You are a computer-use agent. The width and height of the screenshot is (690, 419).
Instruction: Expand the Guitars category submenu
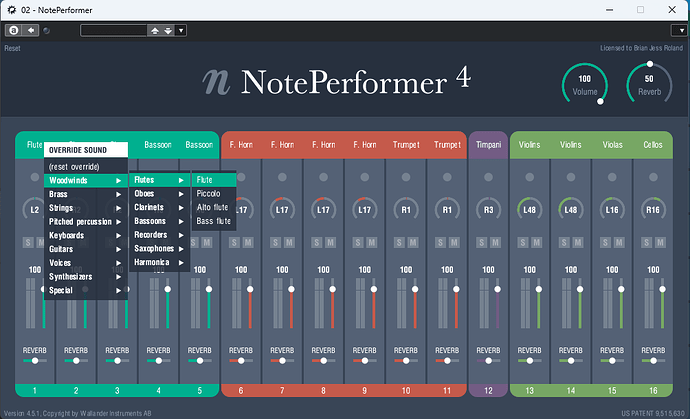tap(86, 249)
